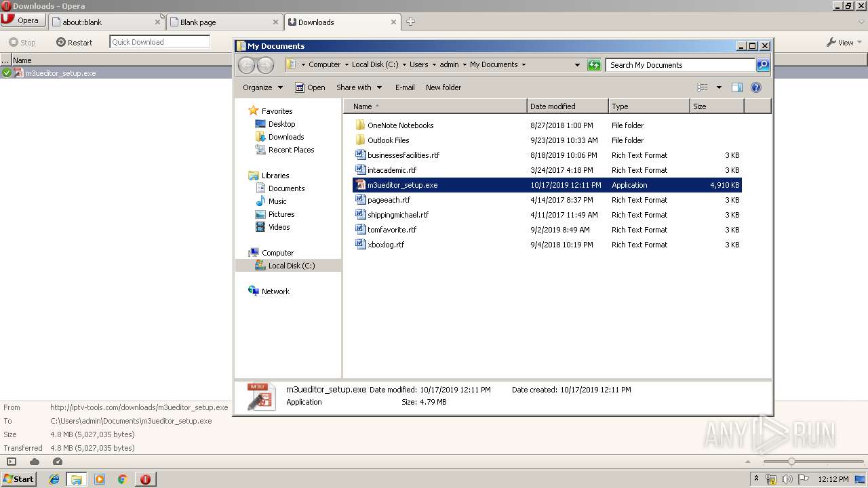868x488 pixels.
Task: Close the about:blank tab
Action: tap(157, 22)
